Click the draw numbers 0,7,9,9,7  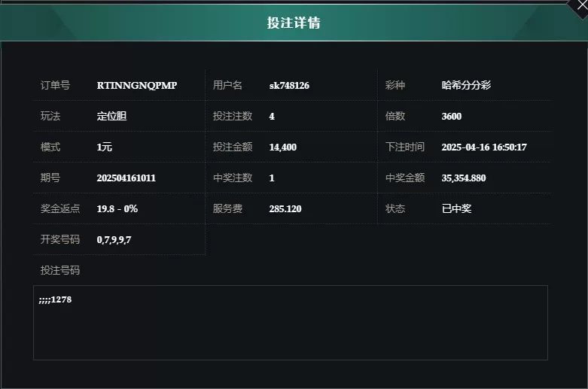click(114, 240)
